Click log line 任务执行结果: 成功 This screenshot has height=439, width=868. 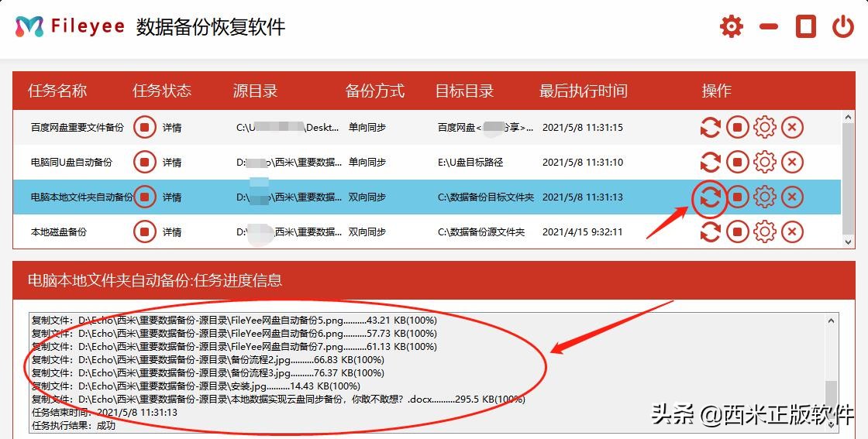point(74,426)
